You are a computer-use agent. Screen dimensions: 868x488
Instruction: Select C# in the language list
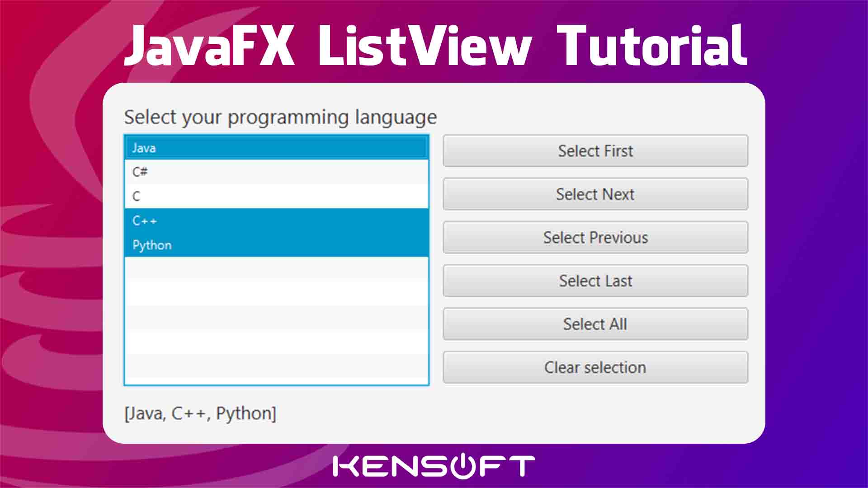[x=276, y=172]
